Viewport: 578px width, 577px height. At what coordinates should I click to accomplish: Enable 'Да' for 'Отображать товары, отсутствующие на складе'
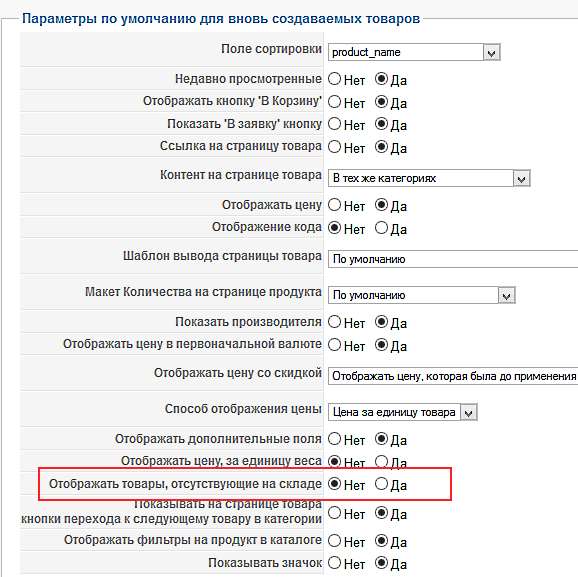[x=381, y=484]
